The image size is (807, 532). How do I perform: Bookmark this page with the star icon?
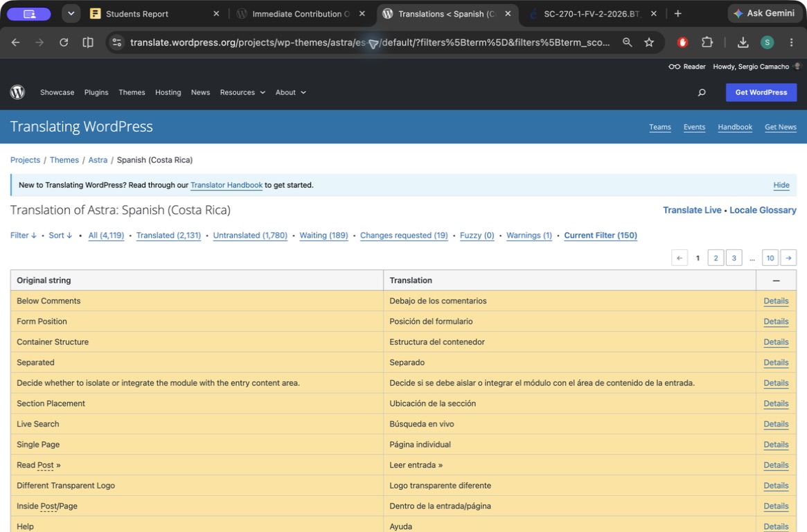[x=649, y=42]
